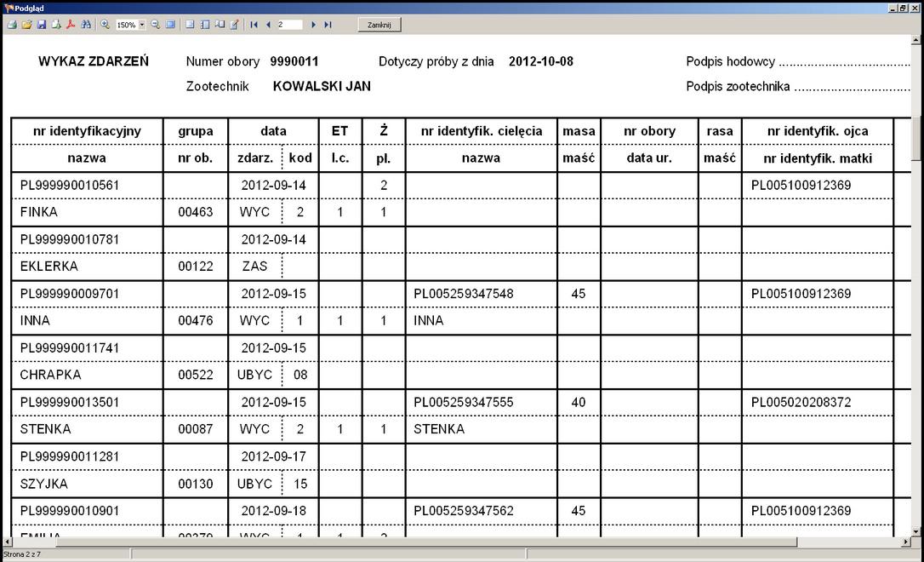
Task: Click the edit page icon with pencil
Action: coord(234,25)
